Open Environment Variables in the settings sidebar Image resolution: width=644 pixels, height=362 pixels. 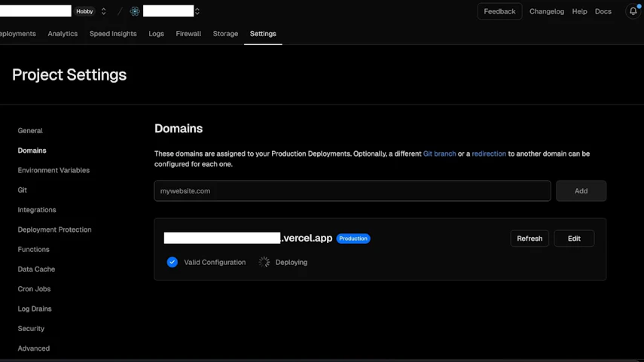tap(53, 170)
